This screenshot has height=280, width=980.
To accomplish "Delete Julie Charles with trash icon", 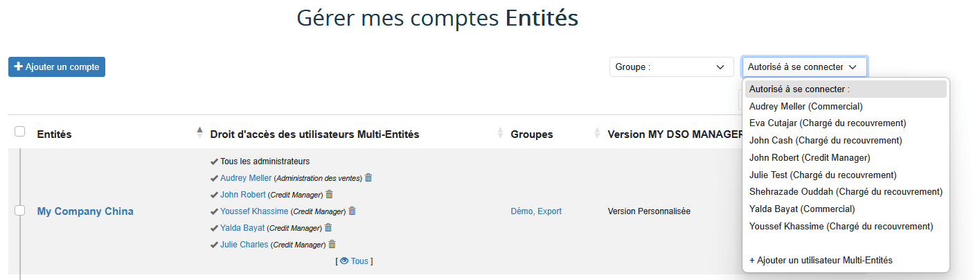I will [332, 245].
